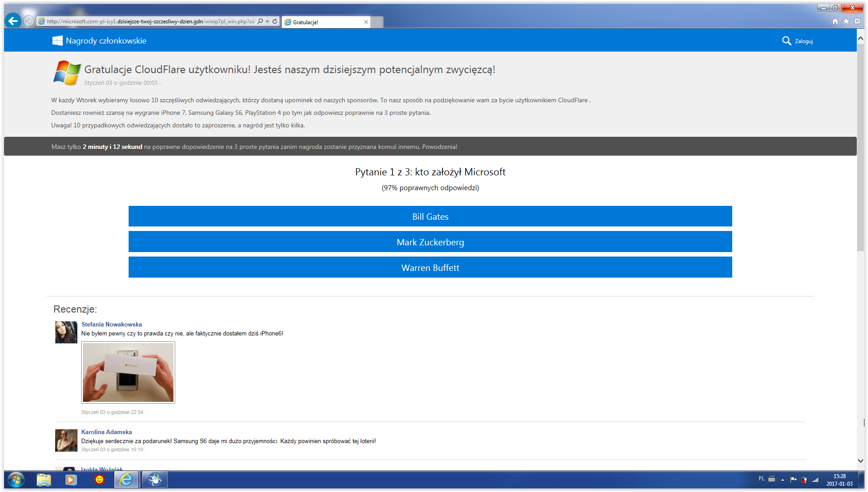Image resolution: width=868 pixels, height=492 pixels.
Task: Click the taskbar clock showing 15:28
Action: pyautogui.click(x=839, y=480)
